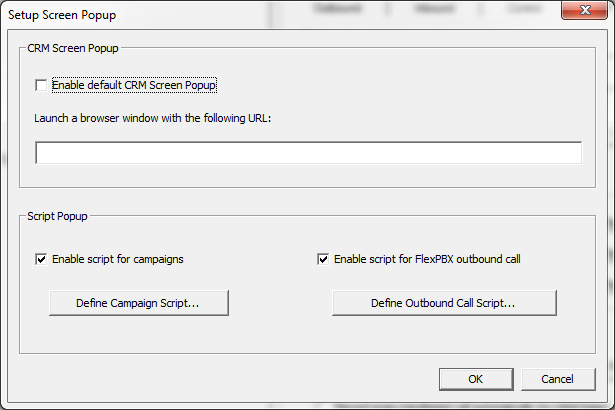Toggle the FlexPBX outbound call script checkbox
This screenshot has height=410, width=615.
pos(323,259)
